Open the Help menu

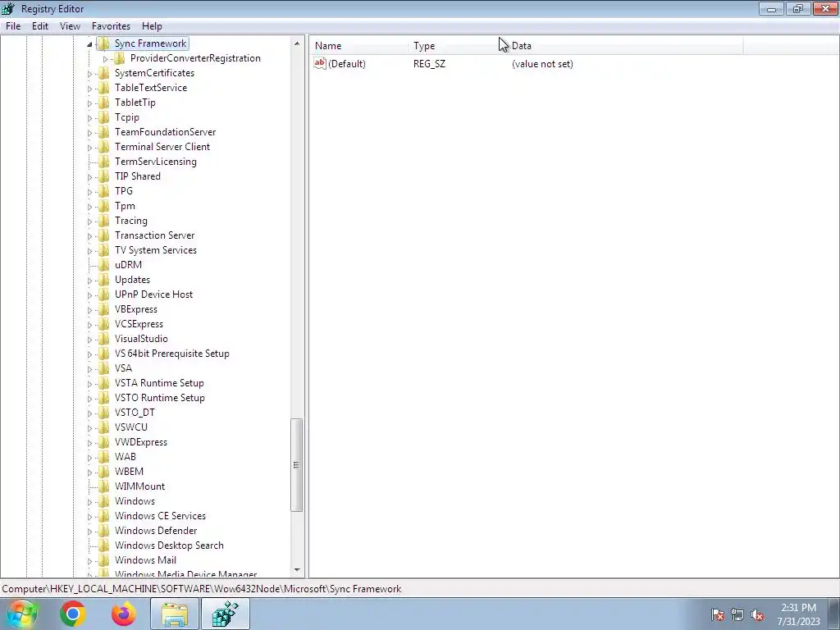pyautogui.click(x=152, y=25)
